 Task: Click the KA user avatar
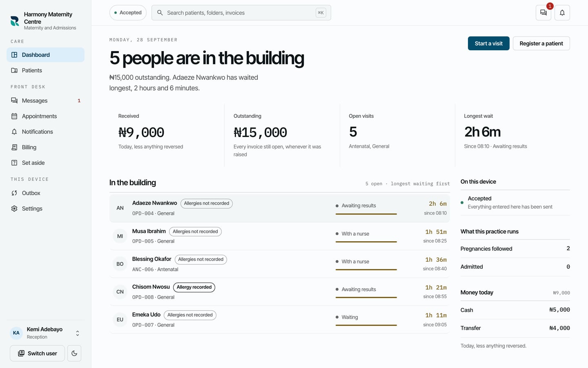16,333
